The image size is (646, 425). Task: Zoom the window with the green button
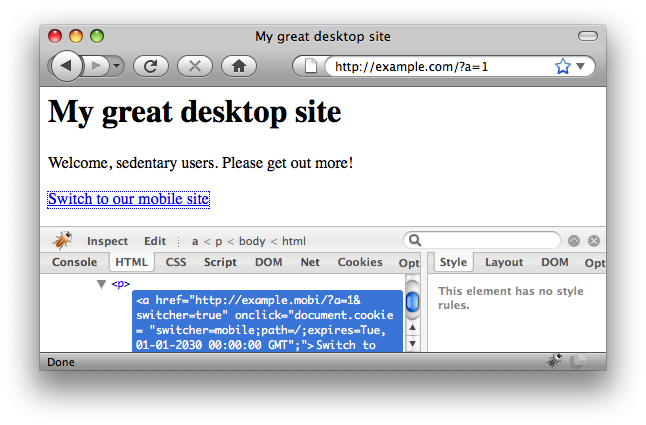click(x=97, y=36)
